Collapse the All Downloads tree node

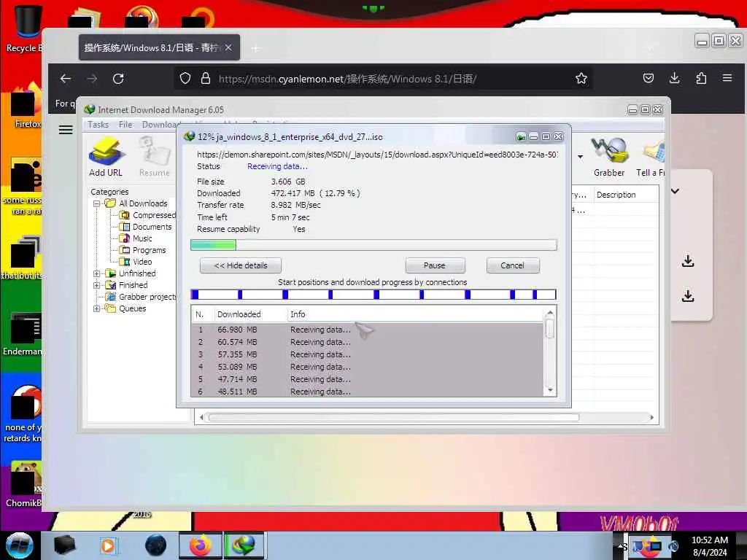(97, 203)
